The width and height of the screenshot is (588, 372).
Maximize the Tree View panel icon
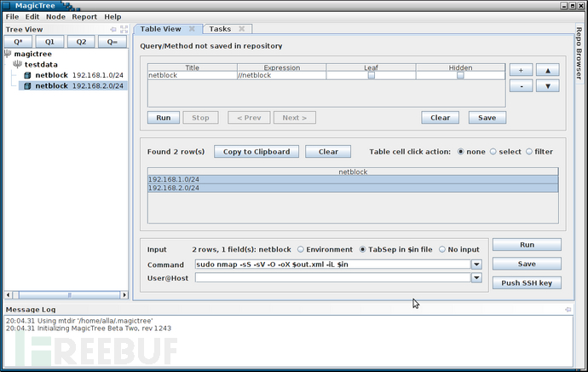124,29
